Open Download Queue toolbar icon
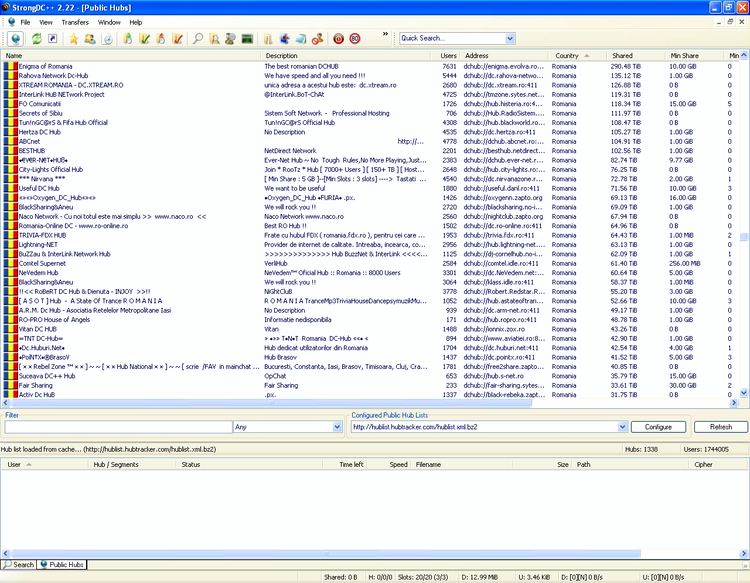 tap(128, 39)
